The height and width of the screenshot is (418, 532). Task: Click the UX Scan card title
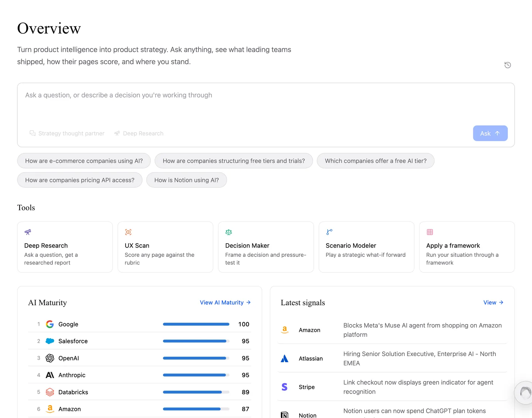pos(137,245)
